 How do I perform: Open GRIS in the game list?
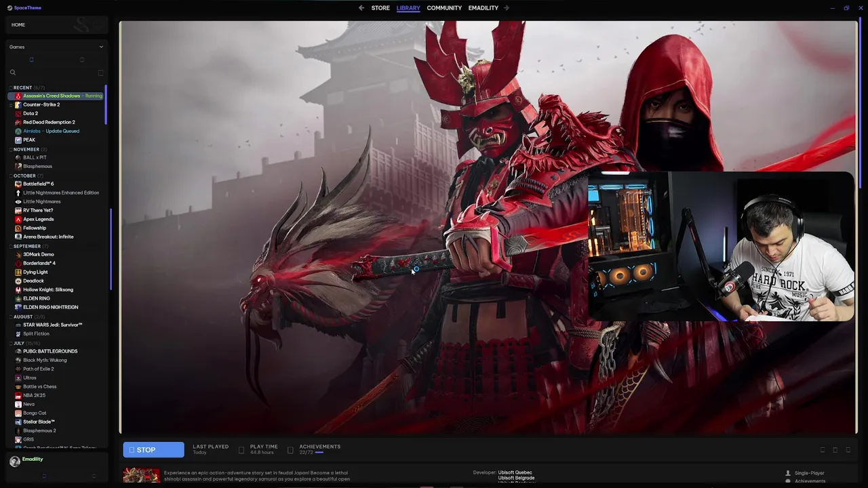pos(28,440)
